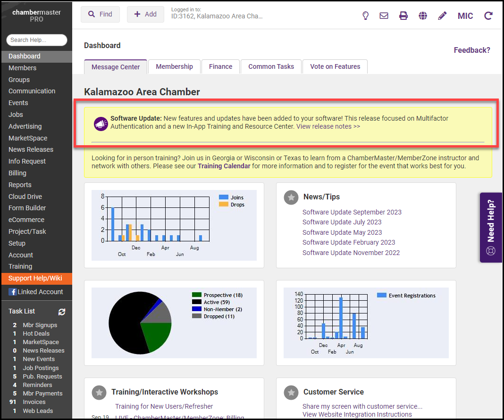504x420 pixels.
Task: Open the View release notes link
Action: click(x=328, y=126)
